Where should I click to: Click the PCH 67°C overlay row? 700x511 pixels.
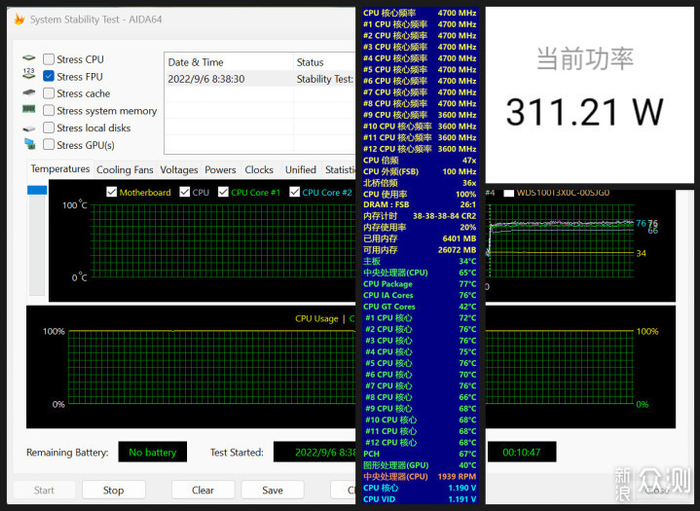(x=419, y=454)
